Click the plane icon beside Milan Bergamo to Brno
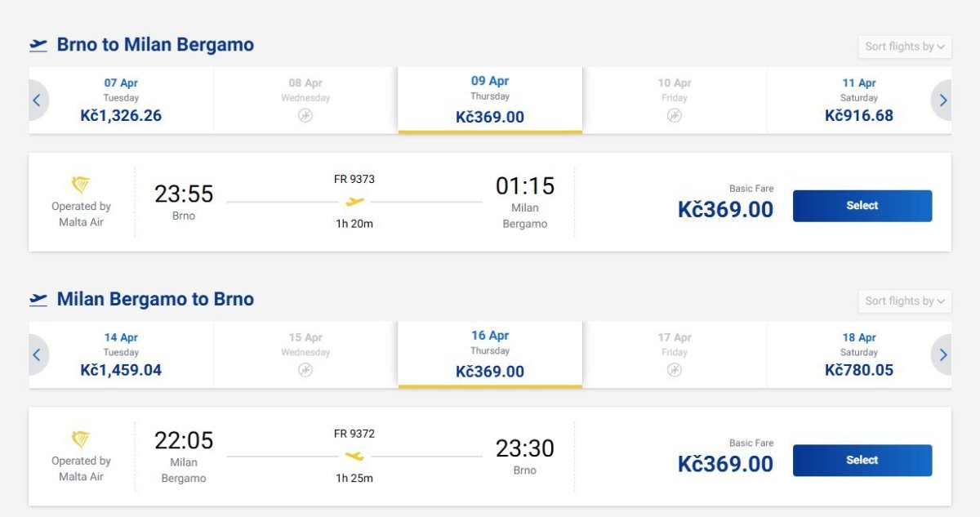 coord(38,300)
